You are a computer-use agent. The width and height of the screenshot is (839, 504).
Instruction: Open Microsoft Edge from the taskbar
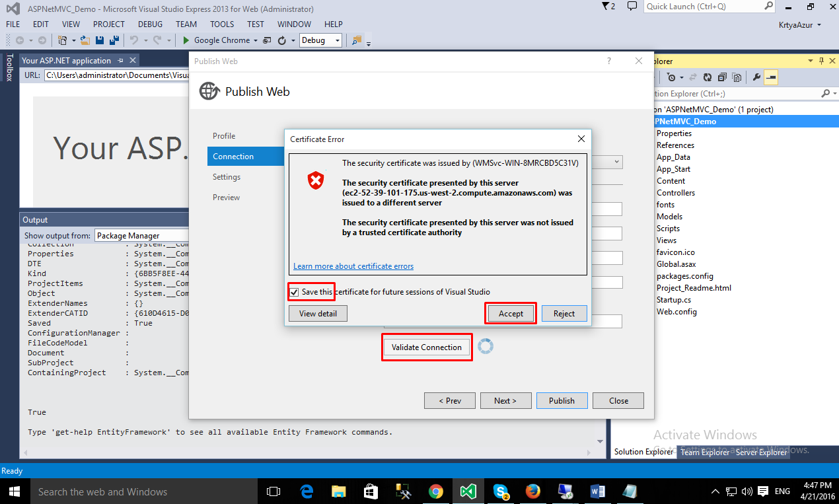(307, 491)
